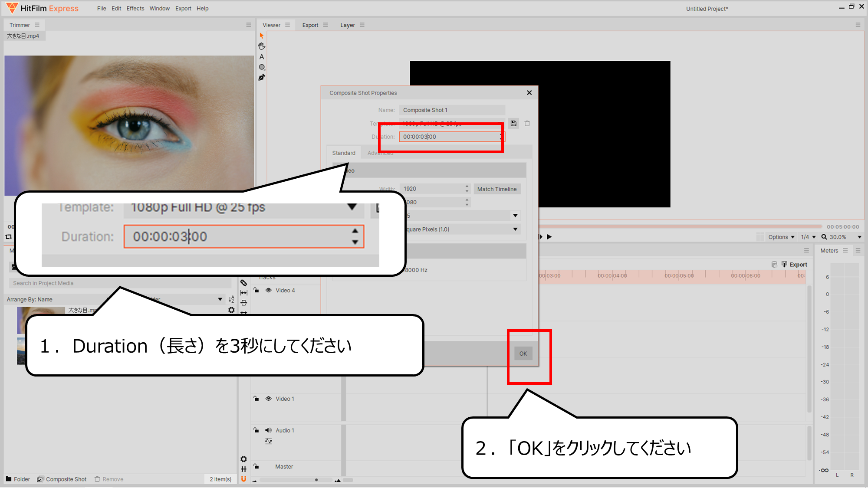Toggle Video 4 track visibility eye

tap(269, 290)
